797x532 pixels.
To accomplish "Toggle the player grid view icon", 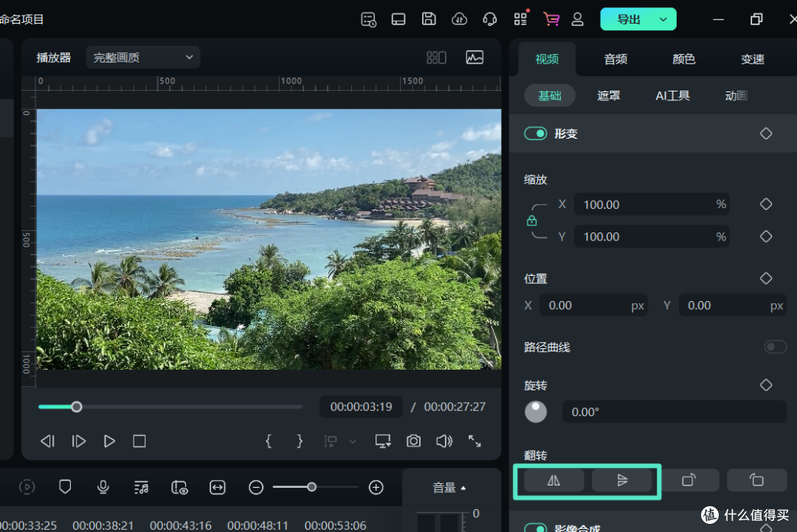I will 436,58.
